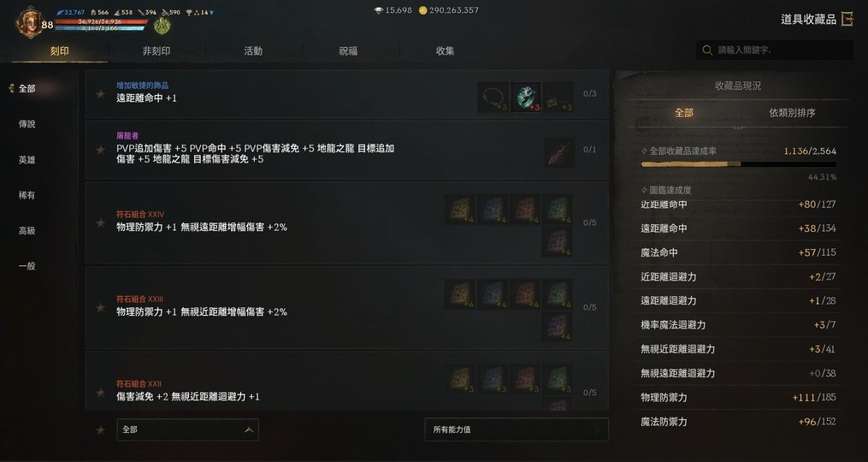Open the character portrait icon
This screenshot has height=462, width=868.
[x=29, y=22]
